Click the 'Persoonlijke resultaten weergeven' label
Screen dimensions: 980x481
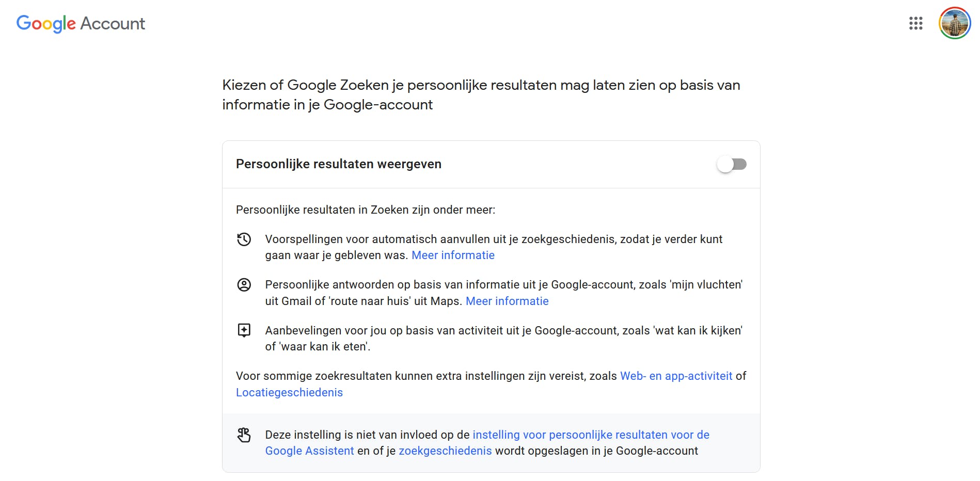point(339,164)
